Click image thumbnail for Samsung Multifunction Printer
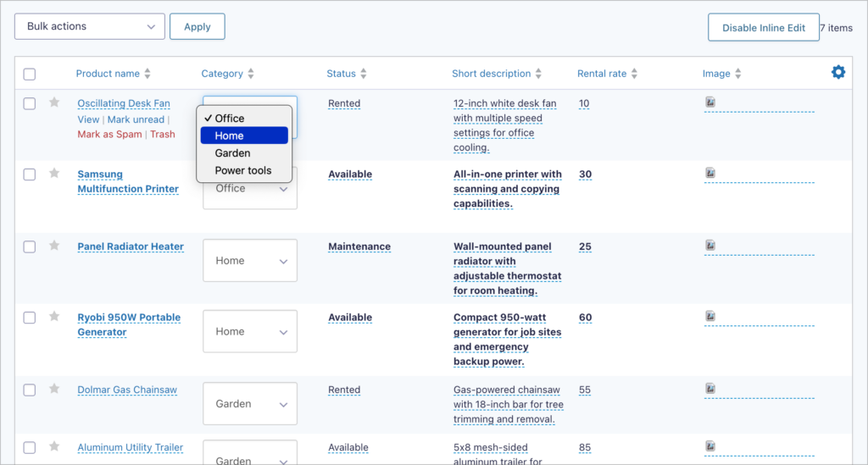The image size is (868, 465). (x=710, y=173)
